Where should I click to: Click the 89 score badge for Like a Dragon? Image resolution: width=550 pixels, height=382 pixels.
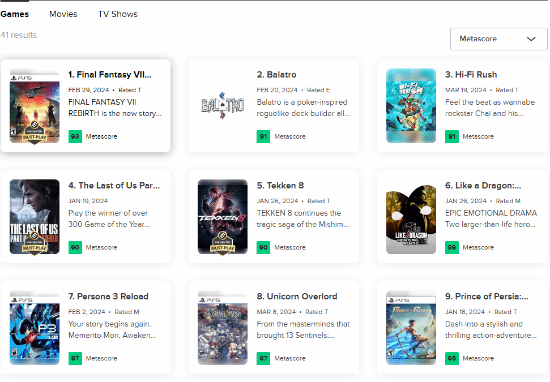point(452,247)
